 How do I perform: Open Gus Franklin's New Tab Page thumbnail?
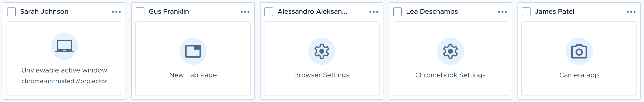[x=193, y=59]
